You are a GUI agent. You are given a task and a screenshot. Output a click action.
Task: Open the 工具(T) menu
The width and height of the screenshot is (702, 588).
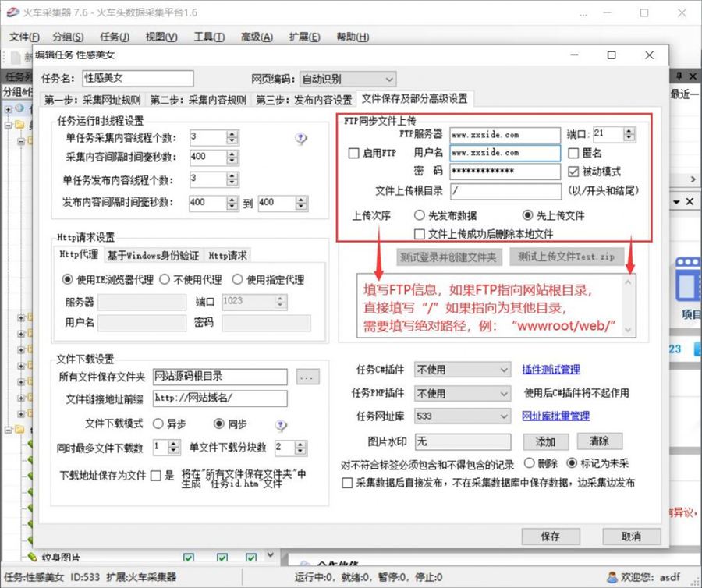pyautogui.click(x=208, y=37)
